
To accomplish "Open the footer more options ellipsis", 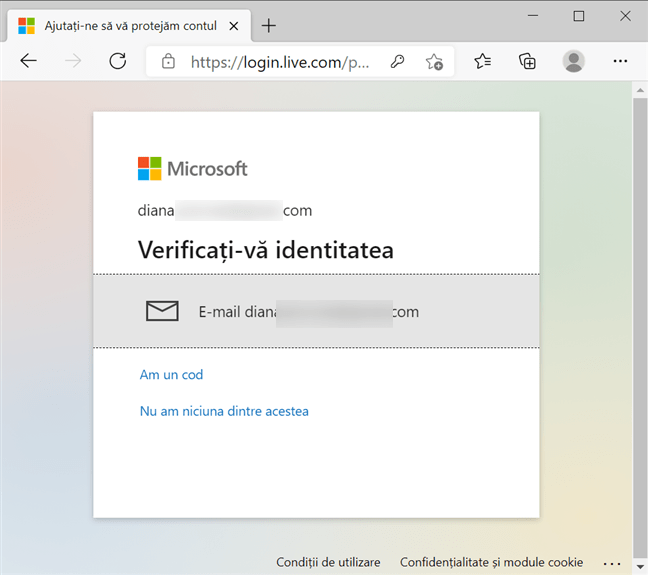I will (612, 563).
